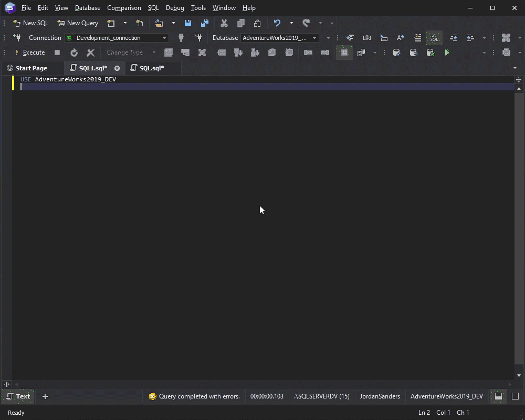Switch to the Text view at bottom
The width and height of the screenshot is (525, 420).
point(18,396)
